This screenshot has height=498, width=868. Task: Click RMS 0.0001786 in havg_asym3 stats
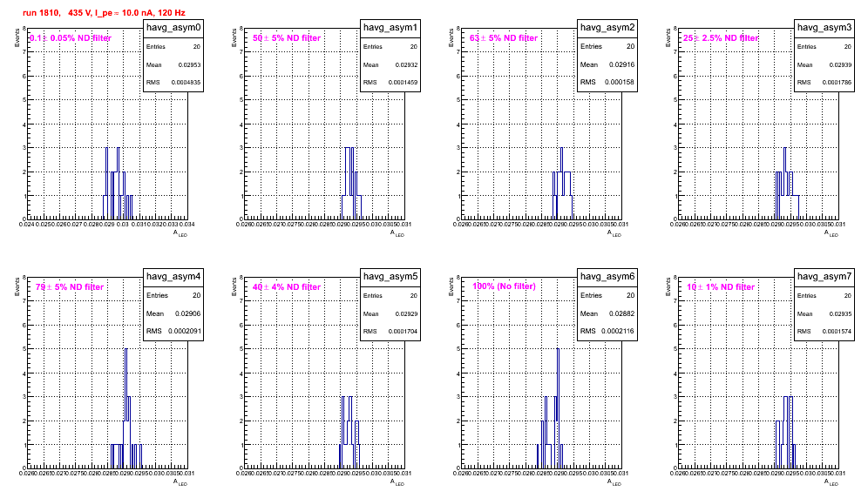click(824, 83)
